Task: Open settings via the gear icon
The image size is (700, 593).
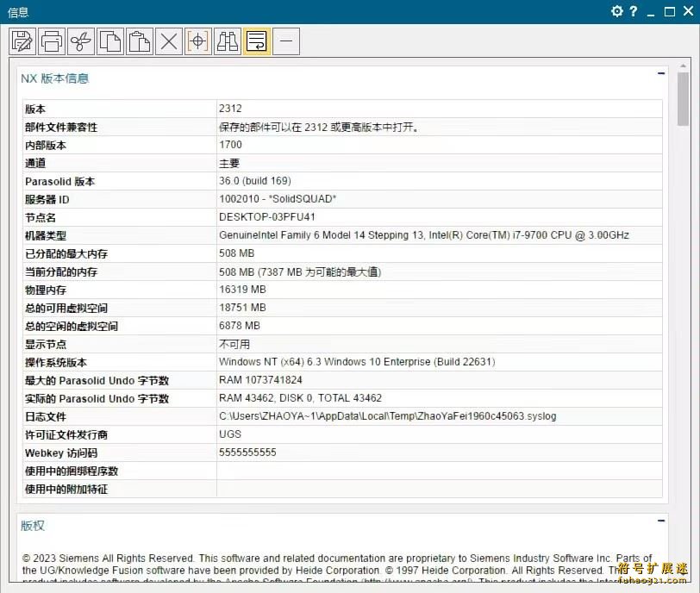Action: [617, 12]
